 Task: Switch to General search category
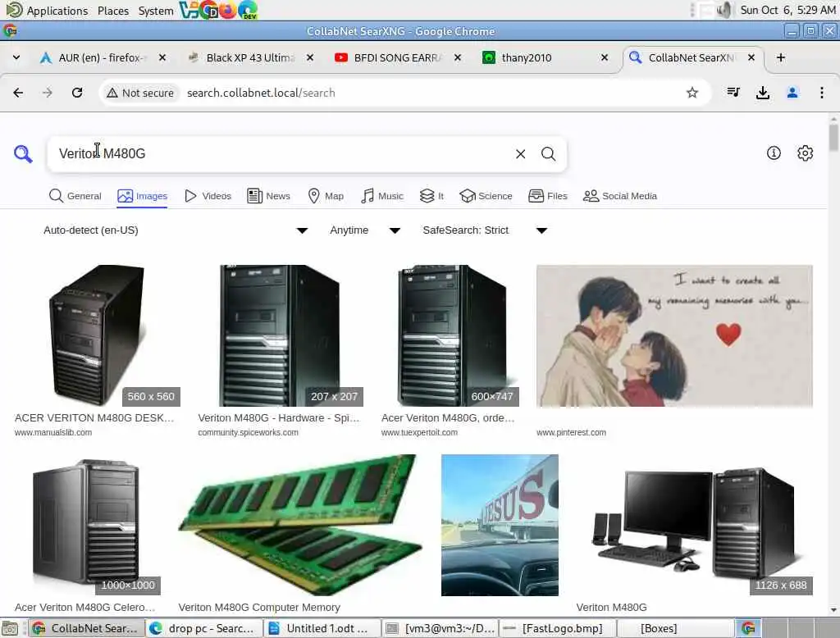pyautogui.click(x=75, y=196)
